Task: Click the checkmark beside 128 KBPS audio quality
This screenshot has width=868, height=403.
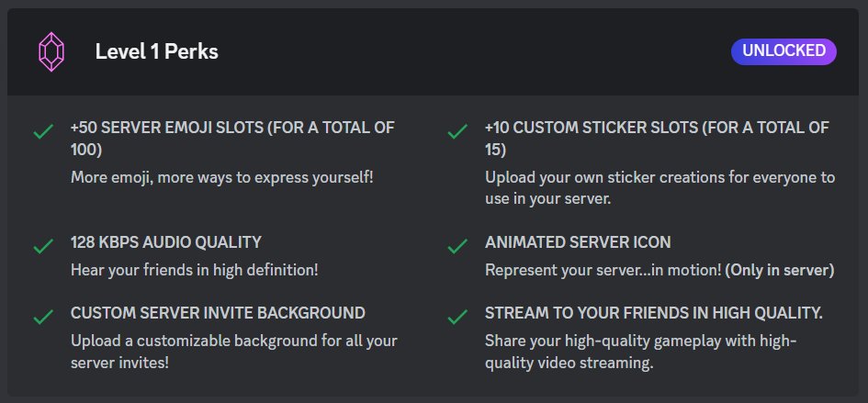Action: point(43,246)
